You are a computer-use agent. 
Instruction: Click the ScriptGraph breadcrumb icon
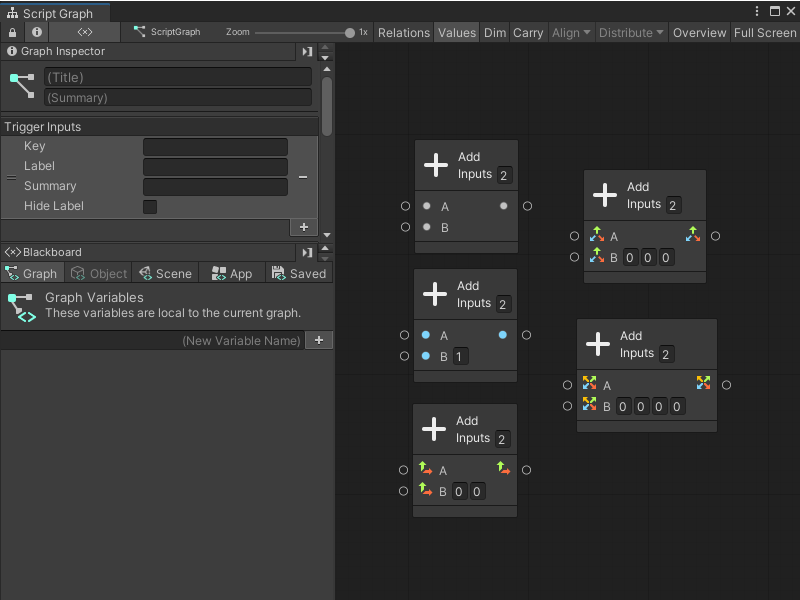click(x=140, y=32)
